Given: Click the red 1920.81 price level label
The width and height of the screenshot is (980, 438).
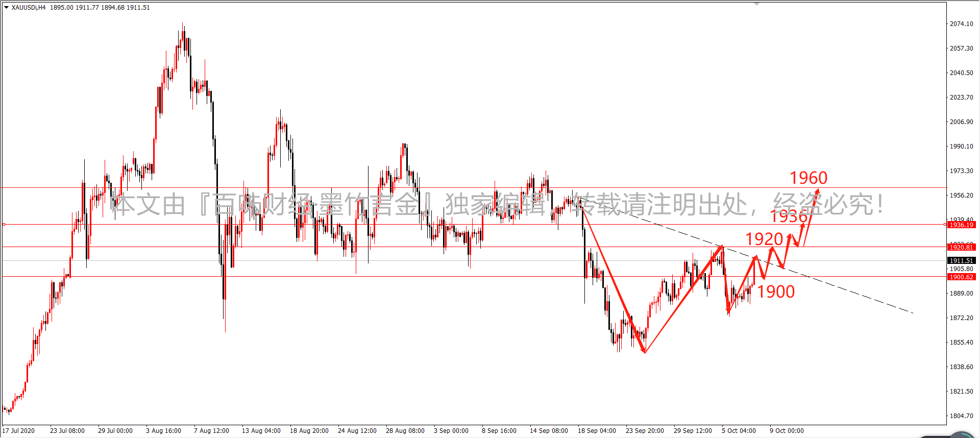Looking at the screenshot, I should pyautogui.click(x=961, y=248).
